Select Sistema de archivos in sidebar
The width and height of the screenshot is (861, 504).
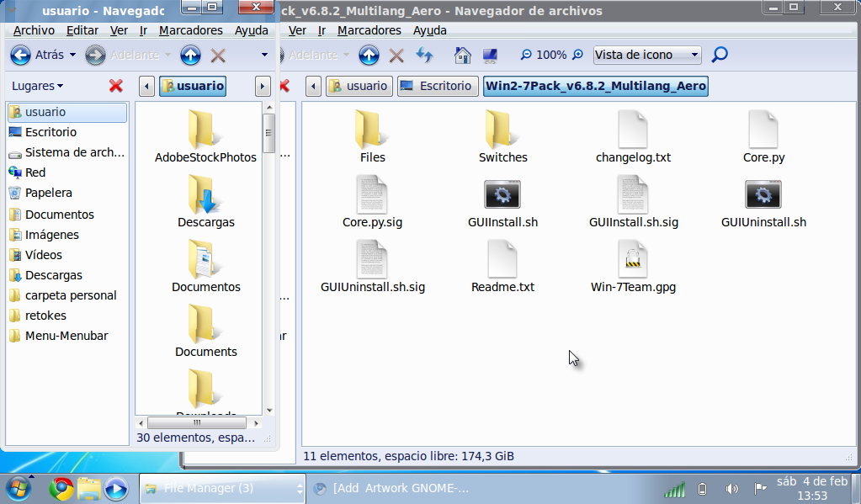(x=67, y=152)
